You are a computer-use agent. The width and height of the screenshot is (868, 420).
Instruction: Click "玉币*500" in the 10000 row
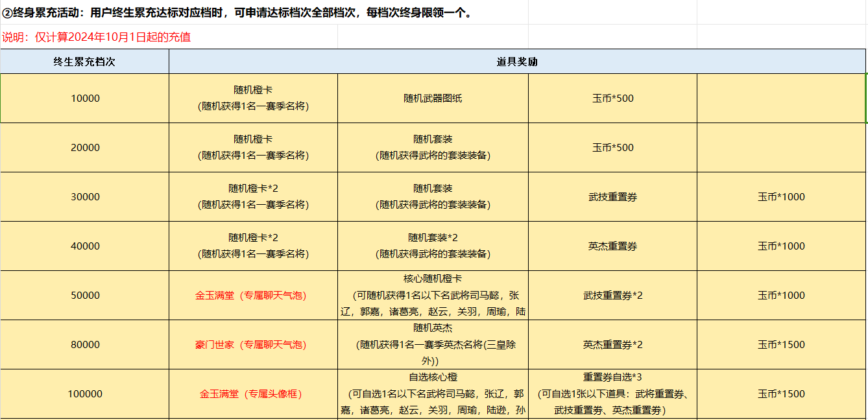(612, 99)
